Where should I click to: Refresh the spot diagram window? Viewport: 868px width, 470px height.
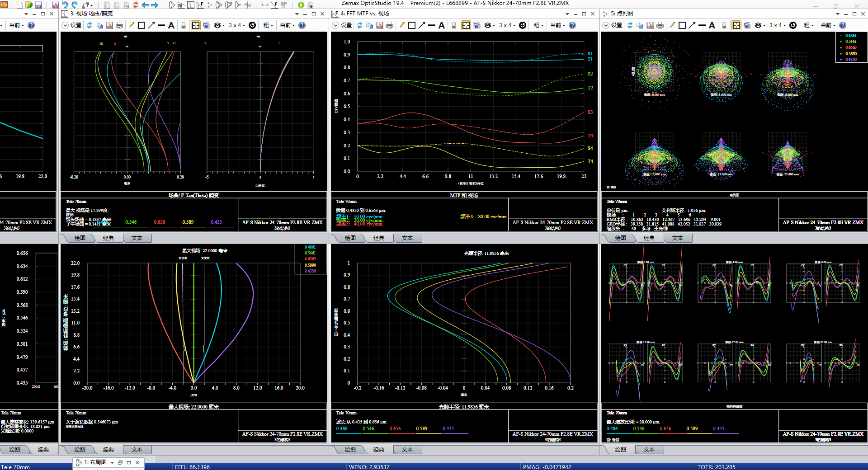(630, 25)
